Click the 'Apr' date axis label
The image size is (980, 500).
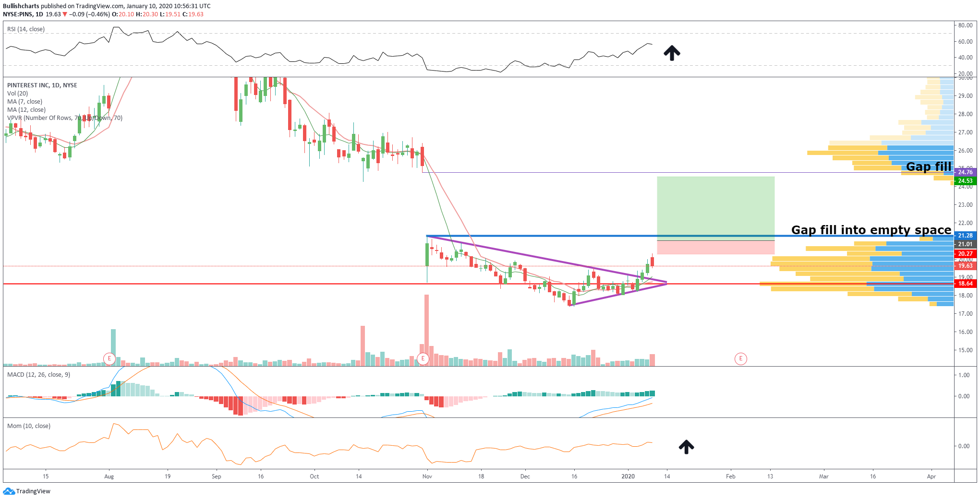[x=932, y=476]
